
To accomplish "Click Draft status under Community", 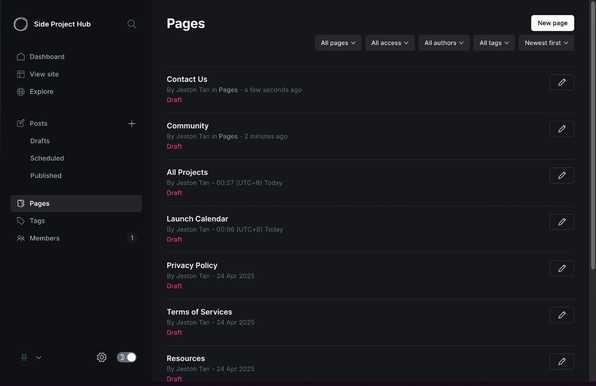I will pyautogui.click(x=174, y=146).
